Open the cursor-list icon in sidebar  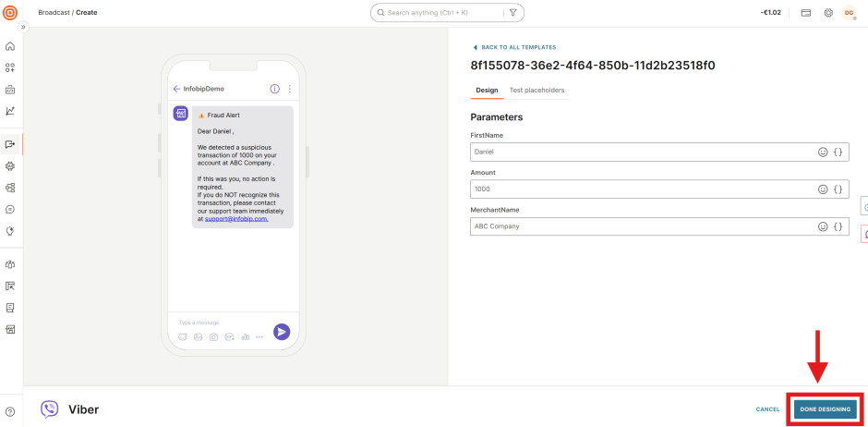pyautogui.click(x=10, y=286)
